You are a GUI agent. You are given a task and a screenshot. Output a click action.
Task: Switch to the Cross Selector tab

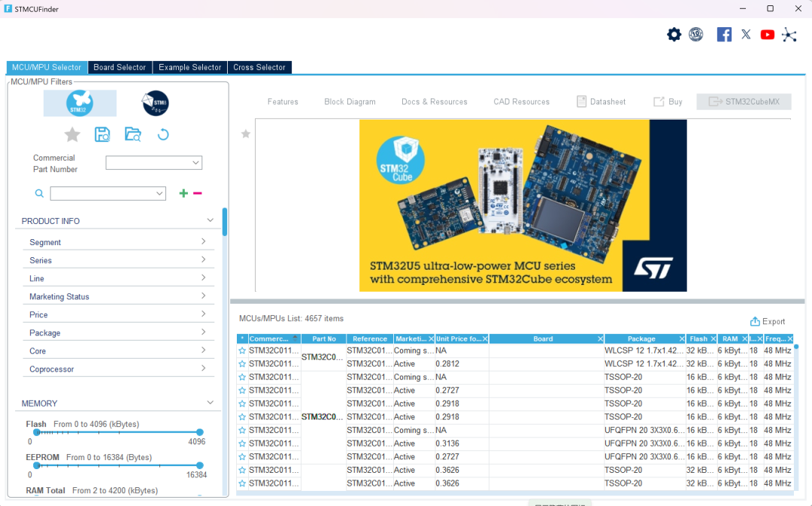pos(259,68)
